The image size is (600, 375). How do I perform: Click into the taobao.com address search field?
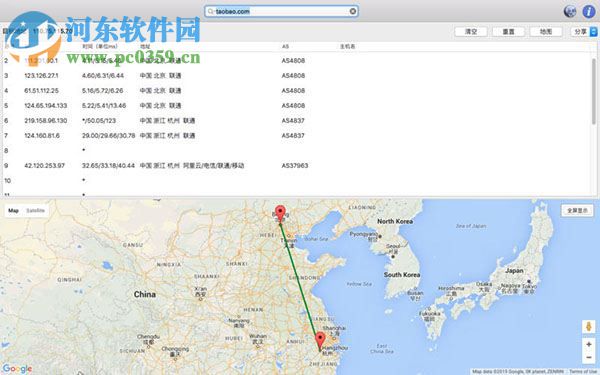coord(281,11)
